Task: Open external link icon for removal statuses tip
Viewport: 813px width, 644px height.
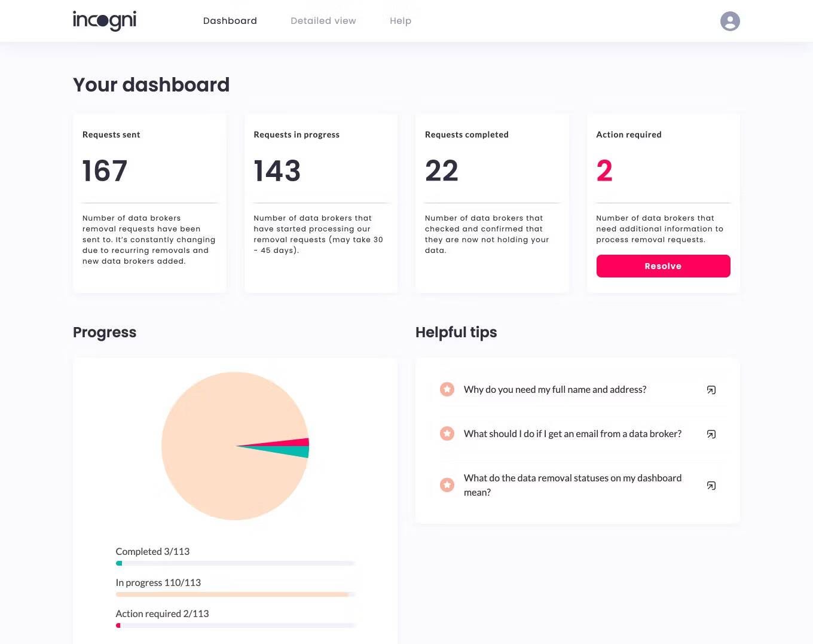Action: pyautogui.click(x=711, y=486)
